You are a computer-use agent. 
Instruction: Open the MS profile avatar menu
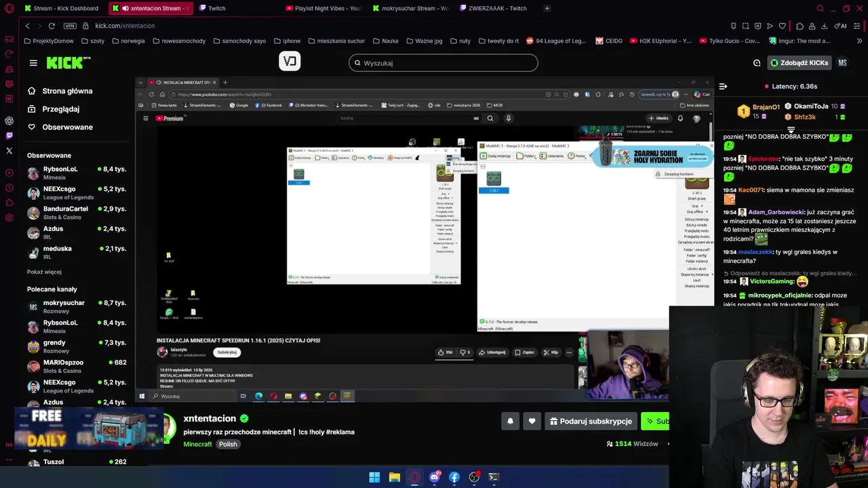842,63
